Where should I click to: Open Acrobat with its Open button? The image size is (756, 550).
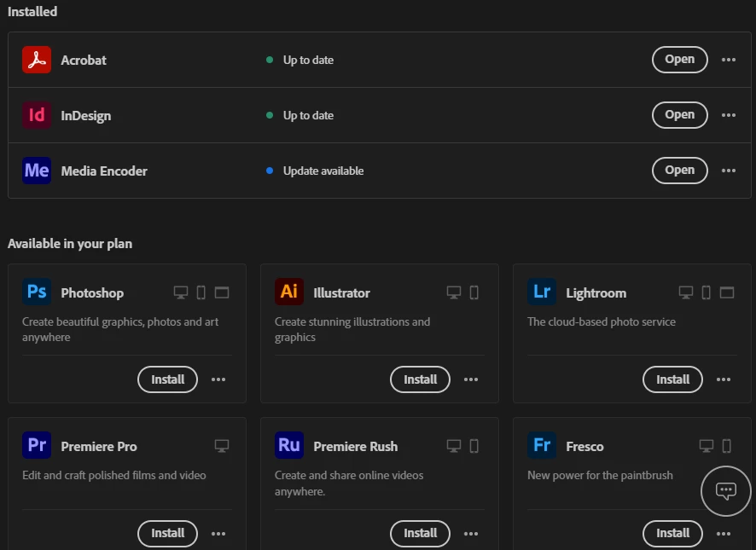[x=680, y=60]
